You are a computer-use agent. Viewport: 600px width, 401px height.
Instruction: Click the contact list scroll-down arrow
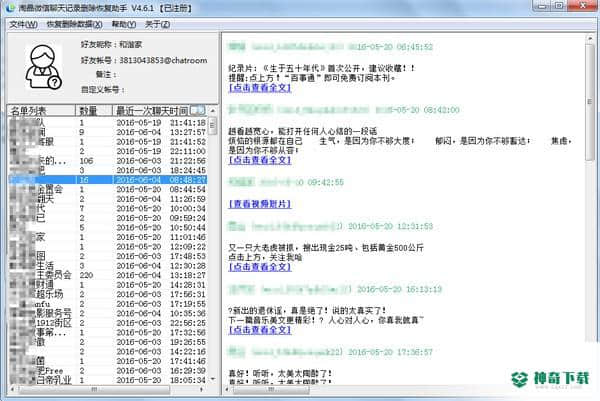coord(213,380)
